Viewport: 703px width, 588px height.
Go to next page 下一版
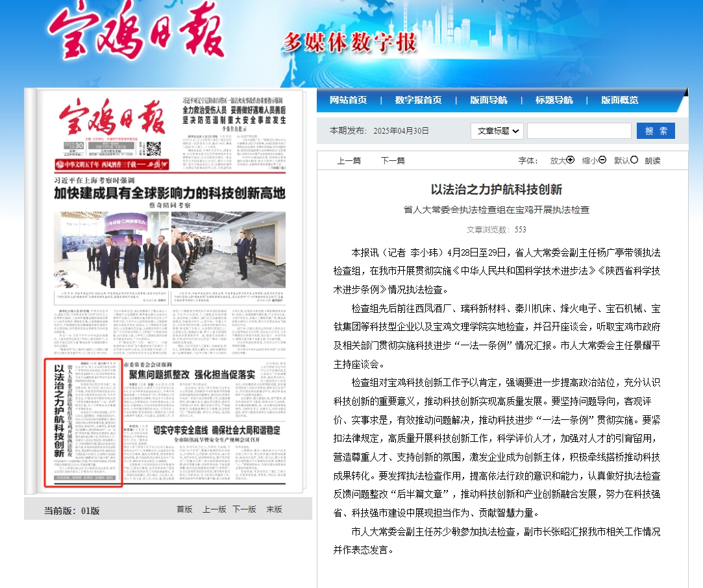[244, 509]
